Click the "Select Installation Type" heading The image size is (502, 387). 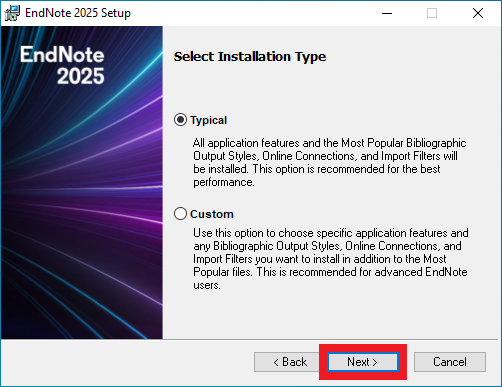[250, 56]
